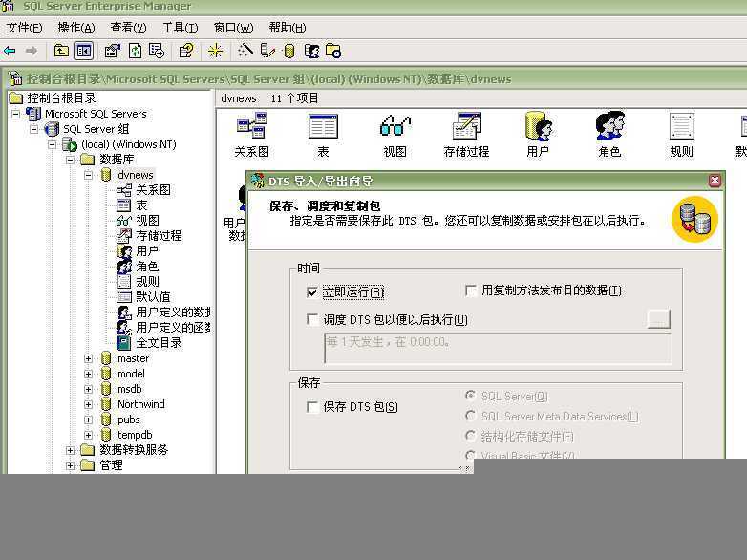Select SQL Server Meta Data Services radio option
The image size is (747, 560).
tap(470, 416)
